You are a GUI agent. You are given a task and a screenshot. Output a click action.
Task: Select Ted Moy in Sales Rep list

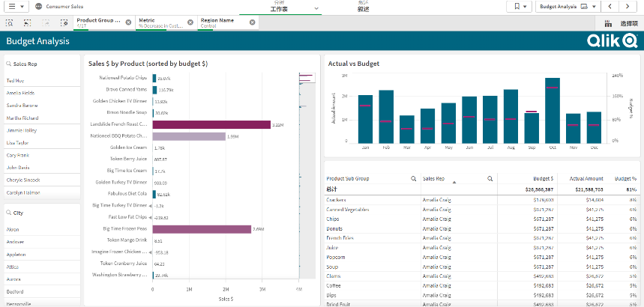point(42,80)
